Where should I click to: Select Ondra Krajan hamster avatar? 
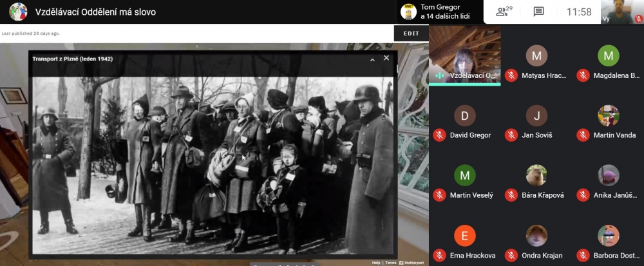(x=536, y=236)
